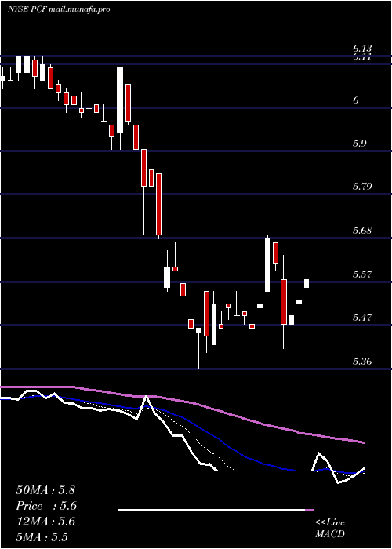
Task: Click the 5.9 price level label
Action: tap(359, 144)
